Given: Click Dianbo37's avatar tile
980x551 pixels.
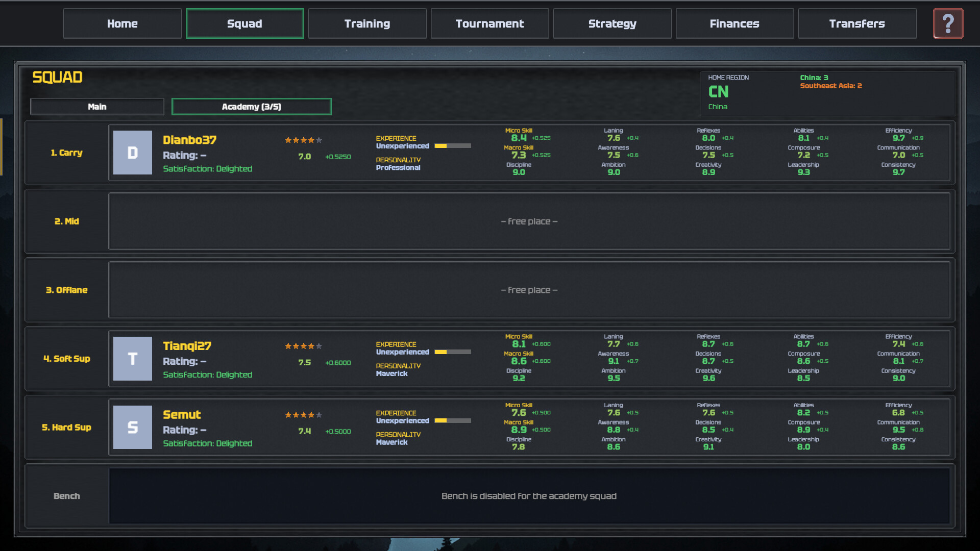Looking at the screenshot, I should (133, 153).
